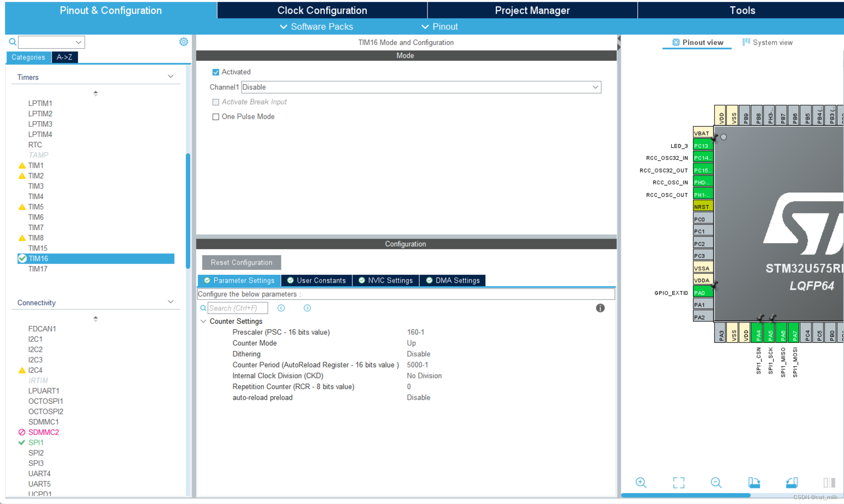This screenshot has width=844, height=504.
Task: Click the DMA Settings tab icon
Action: 428,280
